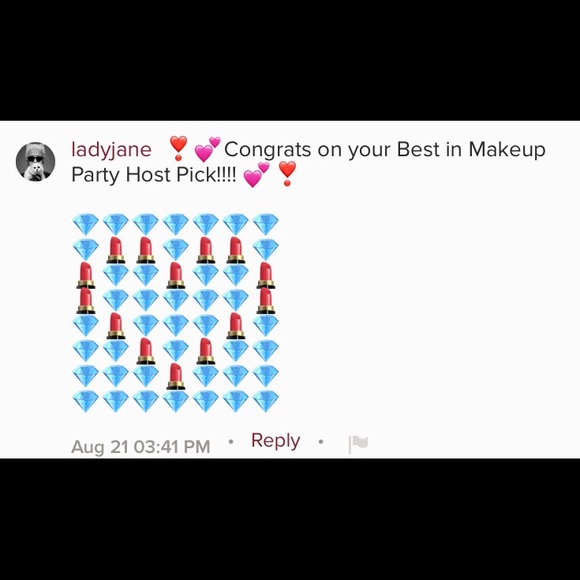
Task: Click the red heart exclamation before Congrats
Action: click(178, 148)
